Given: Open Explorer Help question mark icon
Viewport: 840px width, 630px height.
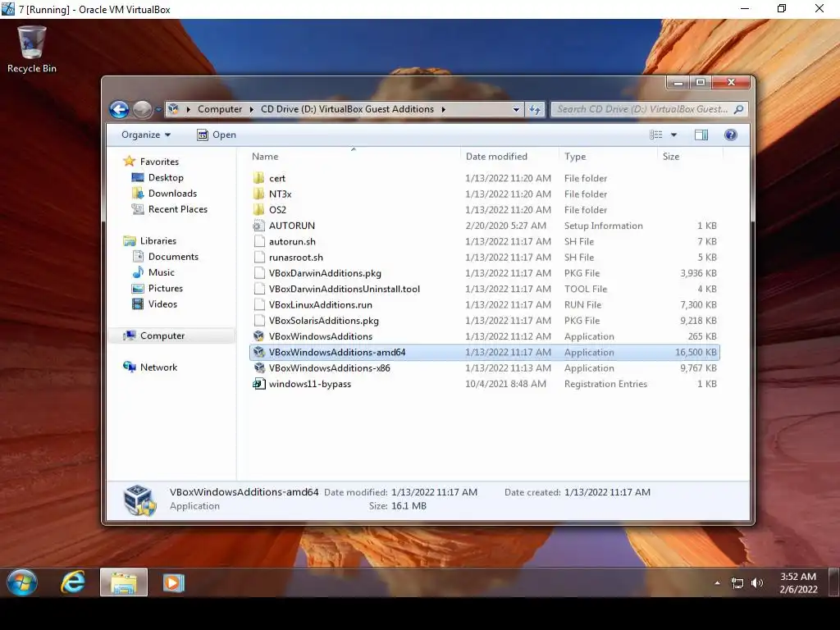Looking at the screenshot, I should [731, 135].
